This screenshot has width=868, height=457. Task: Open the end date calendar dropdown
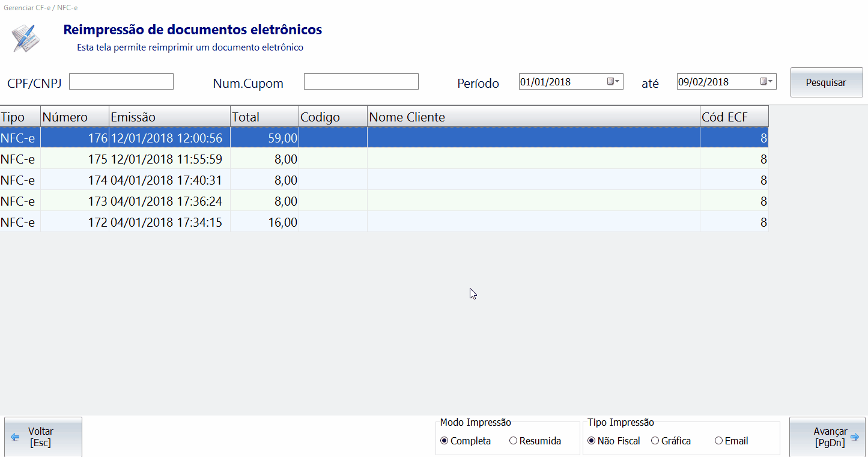tap(767, 82)
